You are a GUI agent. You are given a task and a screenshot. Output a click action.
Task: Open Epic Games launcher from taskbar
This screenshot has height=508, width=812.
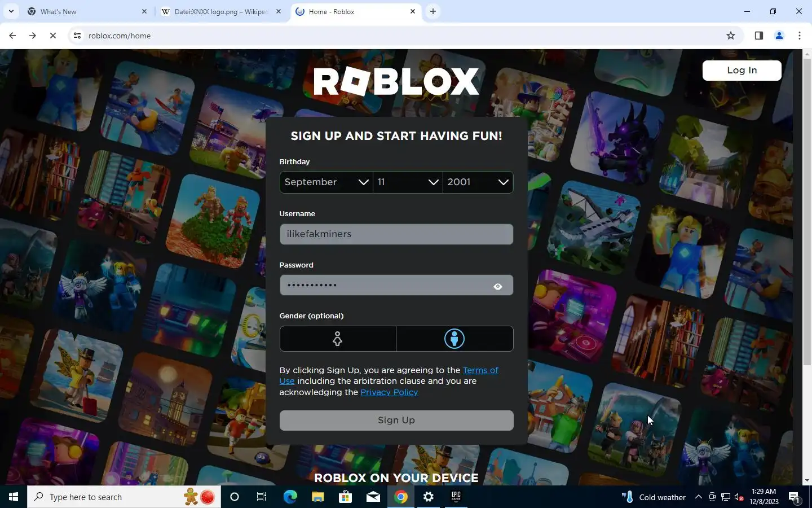pyautogui.click(x=456, y=497)
